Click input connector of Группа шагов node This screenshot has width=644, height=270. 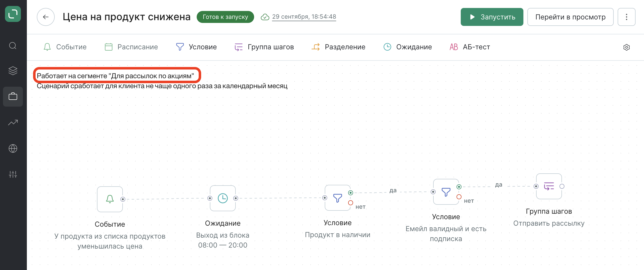536,186
